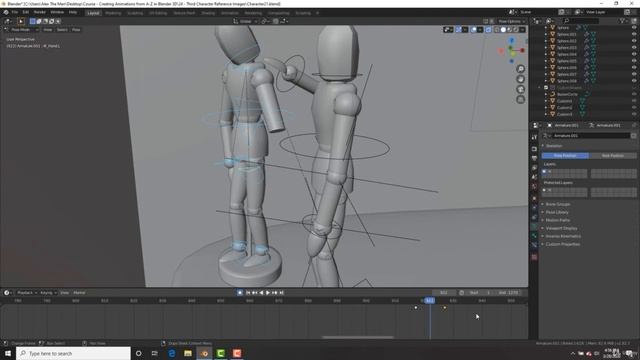Play the animation in reverse
This screenshot has height=360, width=640.
click(x=261, y=293)
